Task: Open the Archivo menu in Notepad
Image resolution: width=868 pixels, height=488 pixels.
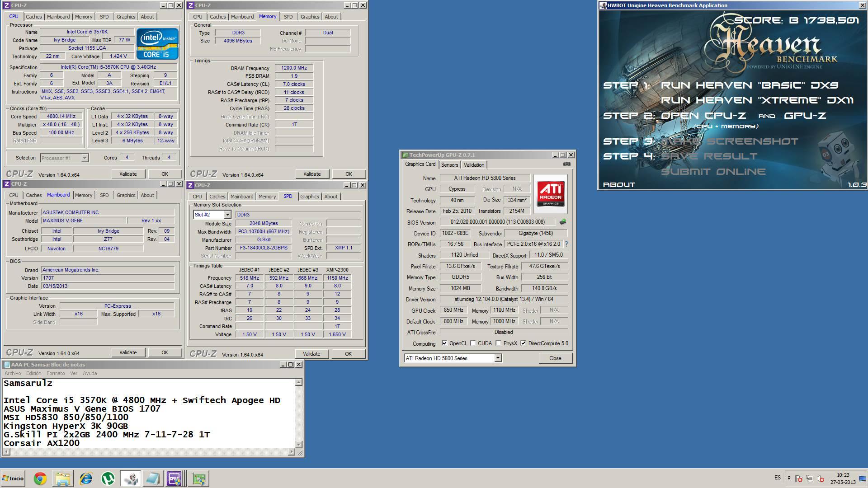Action: point(13,373)
